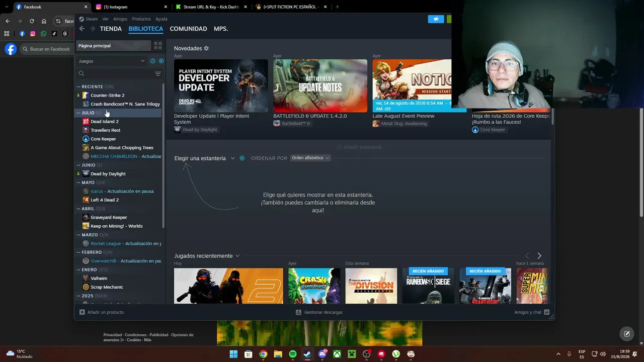Open Gestionar descargas
644x362 pixels.
point(319,312)
